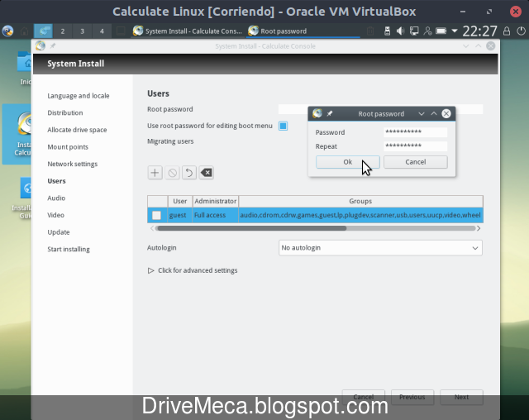Open the Autologin dropdown

(380, 248)
